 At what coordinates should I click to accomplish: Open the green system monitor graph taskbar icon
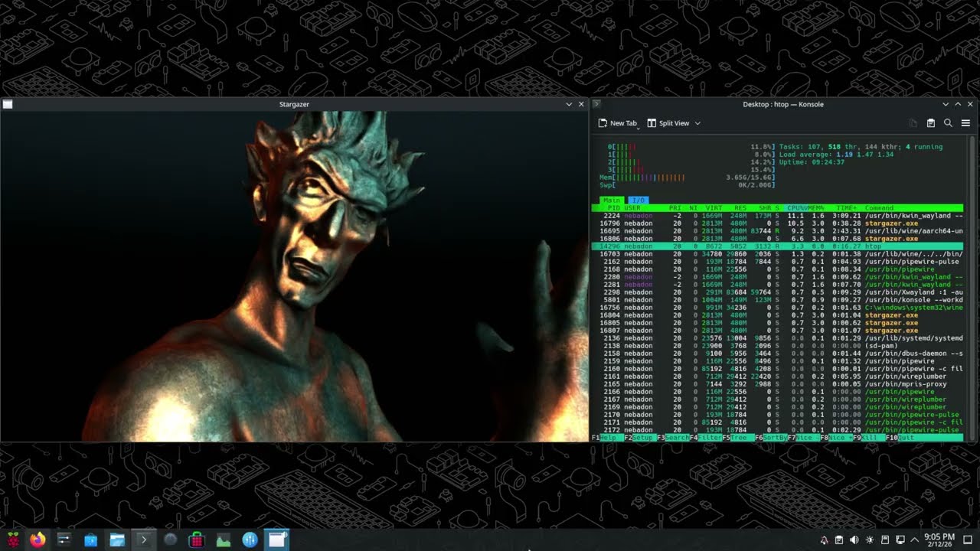(223, 540)
